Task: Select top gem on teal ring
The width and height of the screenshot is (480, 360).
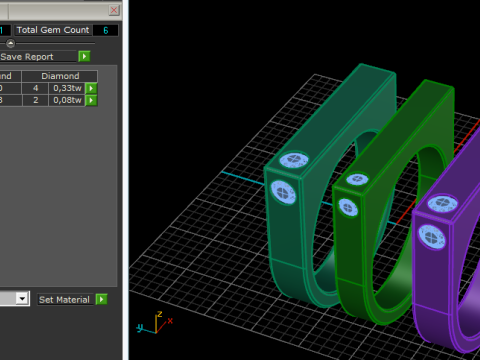Action: (x=294, y=160)
